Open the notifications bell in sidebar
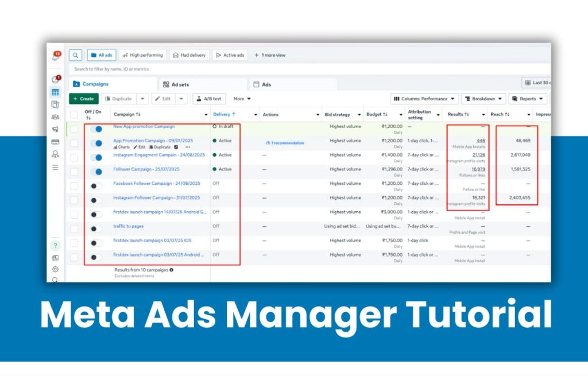This screenshot has width=588, height=392. (x=56, y=56)
